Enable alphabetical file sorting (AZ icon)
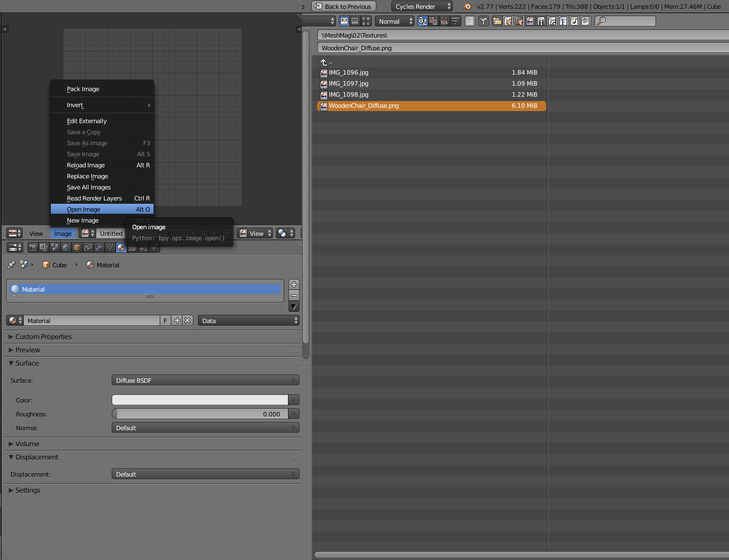The image size is (729, 560). (422, 21)
